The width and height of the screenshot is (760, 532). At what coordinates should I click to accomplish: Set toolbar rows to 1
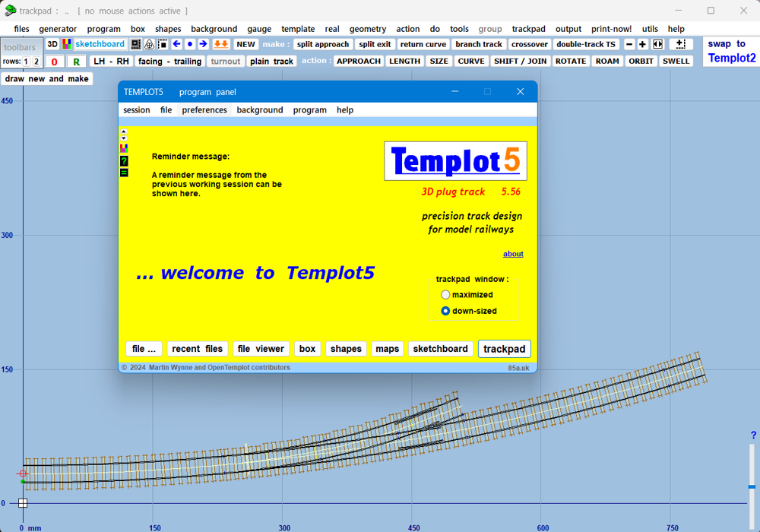[x=26, y=62]
